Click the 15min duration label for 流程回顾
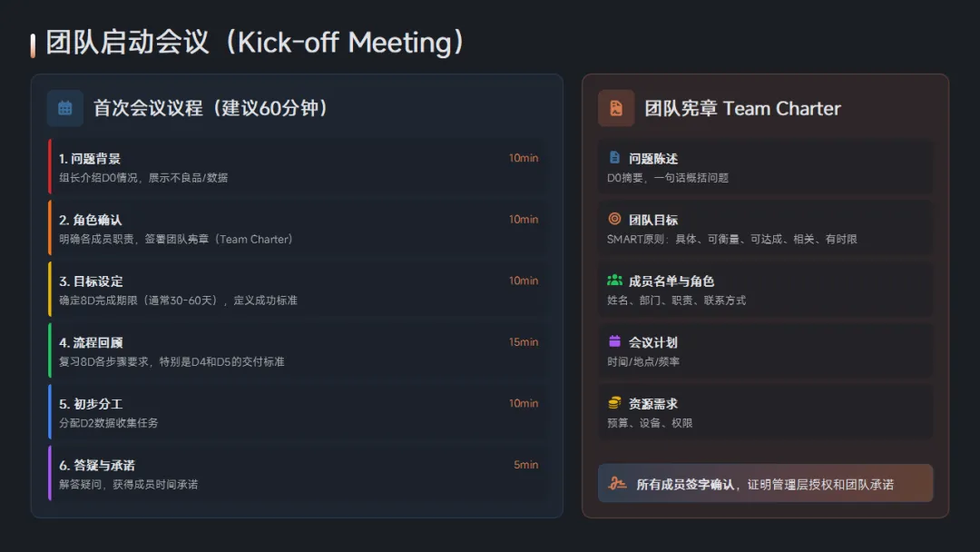 pyautogui.click(x=524, y=342)
